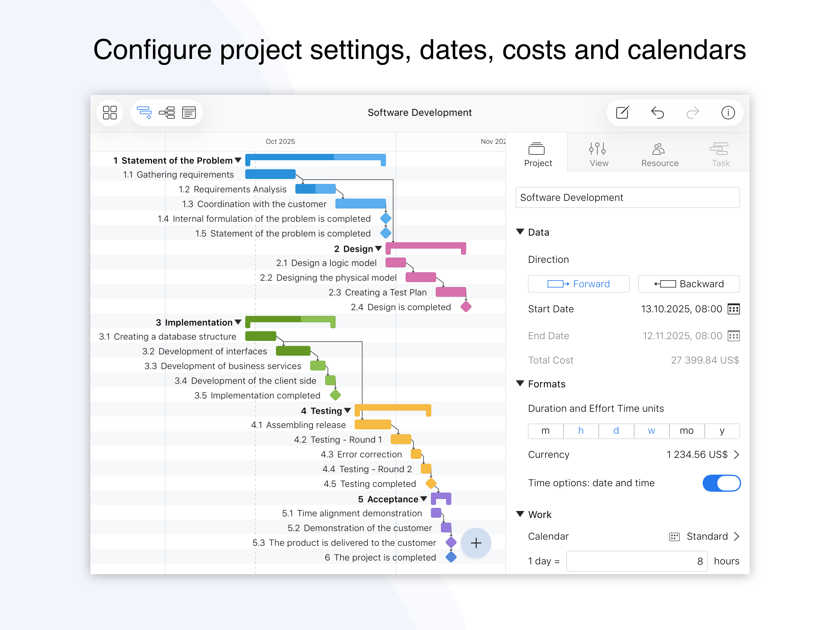This screenshot has height=630, width=840.
Task: Select the 1.2 Requirements Analysis progress bar
Action: click(315, 189)
